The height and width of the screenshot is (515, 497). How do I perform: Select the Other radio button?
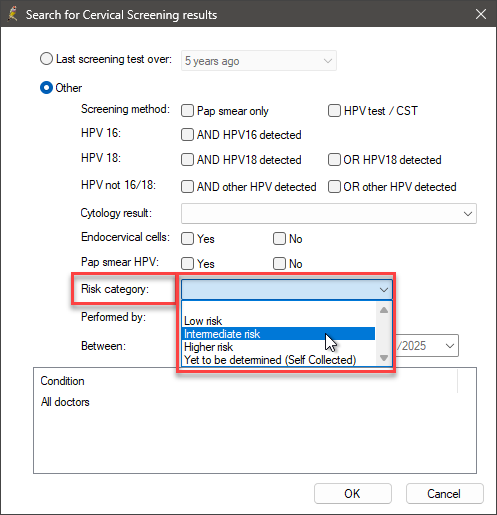point(46,88)
